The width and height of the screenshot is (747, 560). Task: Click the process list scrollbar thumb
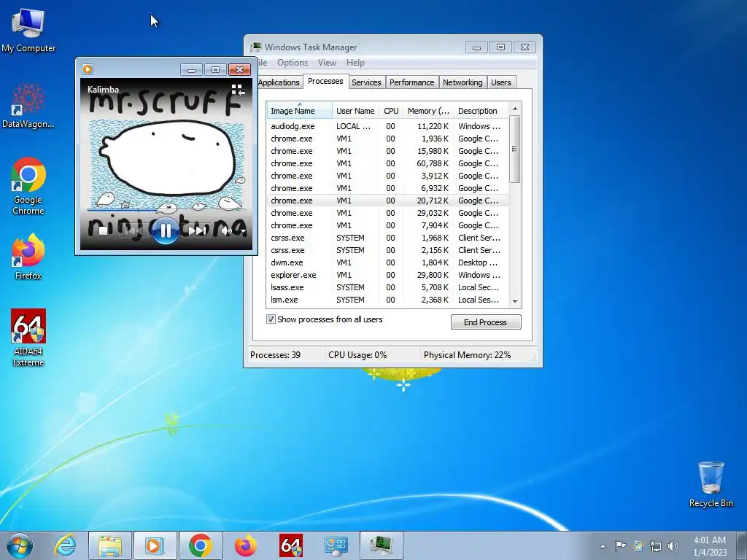514,149
